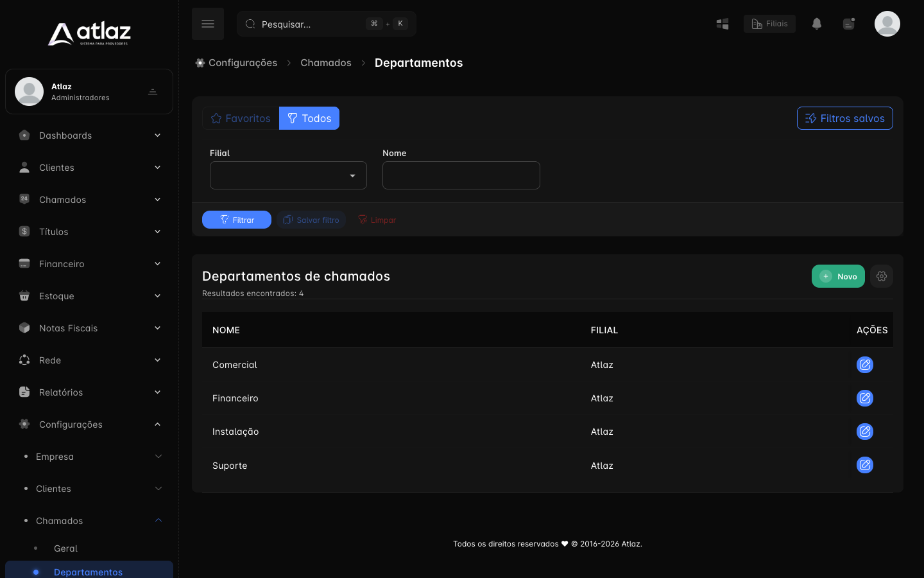
Task: Open the notifications bell icon
Action: pos(817,24)
